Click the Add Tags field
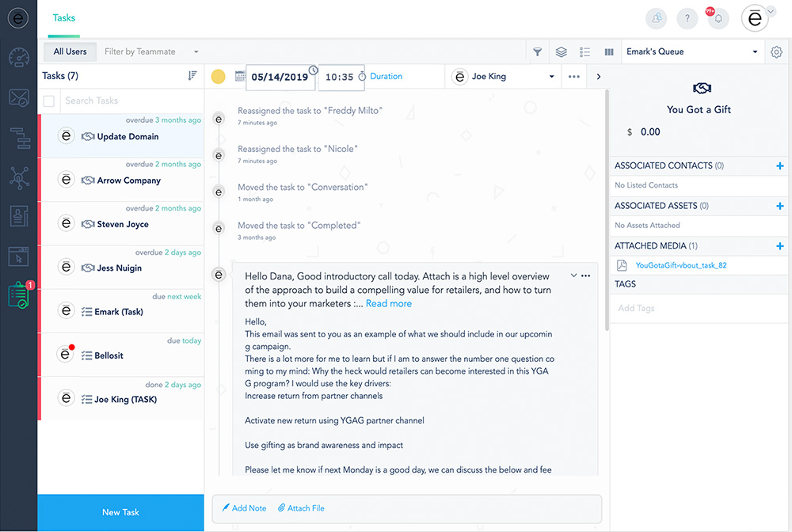 pos(699,308)
